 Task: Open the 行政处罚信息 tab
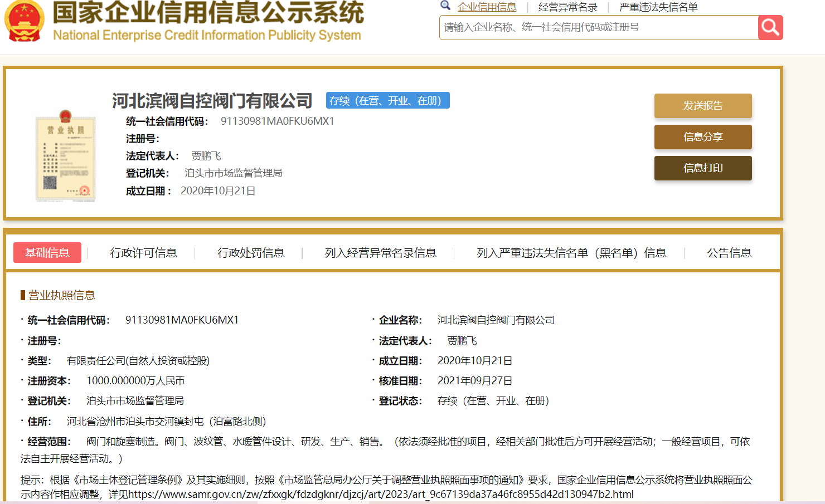click(x=251, y=253)
